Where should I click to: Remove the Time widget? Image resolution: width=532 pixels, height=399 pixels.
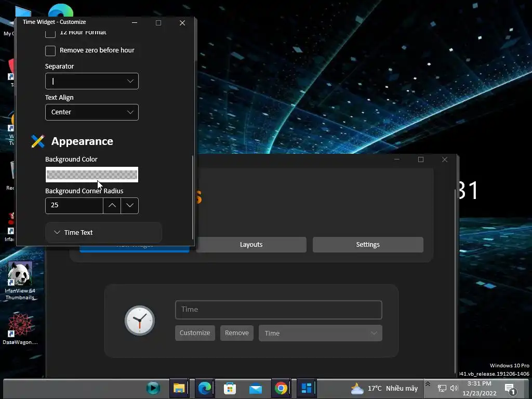tap(236, 333)
